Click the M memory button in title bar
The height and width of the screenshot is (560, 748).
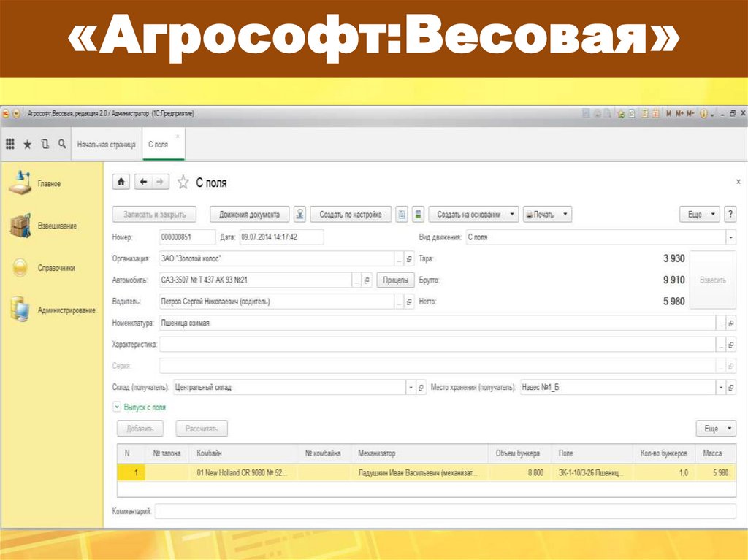(x=668, y=113)
